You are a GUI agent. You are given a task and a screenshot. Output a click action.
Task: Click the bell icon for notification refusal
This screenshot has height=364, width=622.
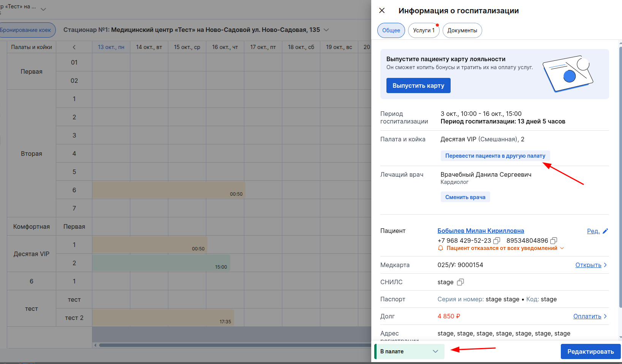coord(440,248)
